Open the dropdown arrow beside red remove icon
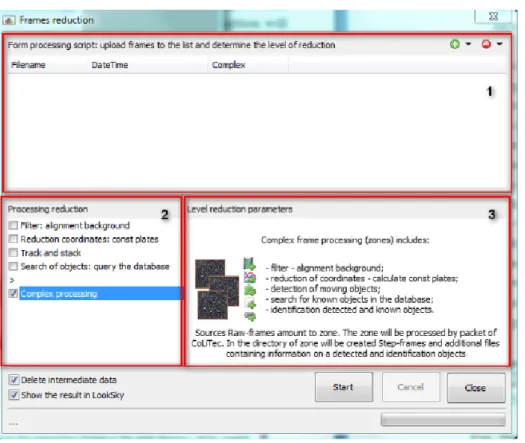This screenshot has height=443, width=525. point(500,44)
